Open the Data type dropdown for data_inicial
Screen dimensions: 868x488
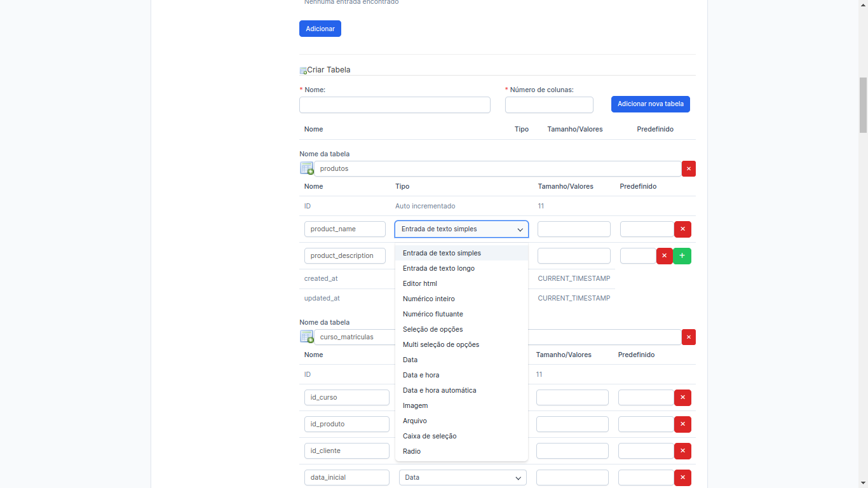click(462, 477)
